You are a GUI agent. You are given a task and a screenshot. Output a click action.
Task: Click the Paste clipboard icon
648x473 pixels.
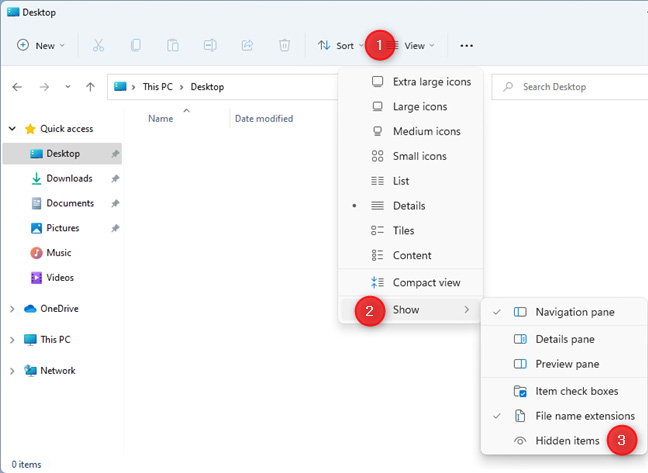[173, 45]
